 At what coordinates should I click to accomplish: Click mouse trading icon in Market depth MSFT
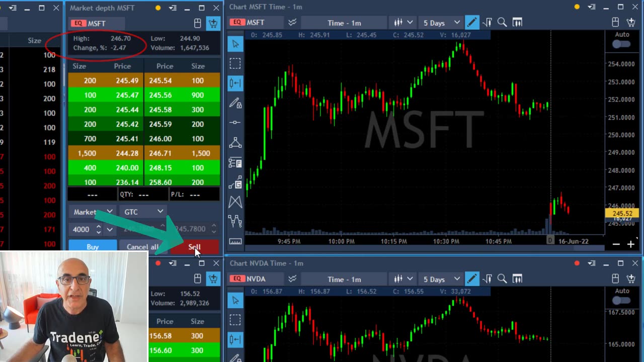coord(198,23)
